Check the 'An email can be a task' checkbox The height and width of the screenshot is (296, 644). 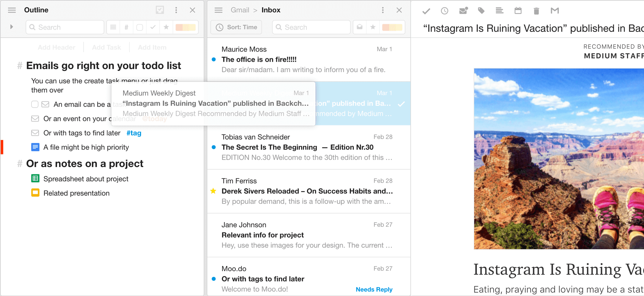[x=35, y=104]
